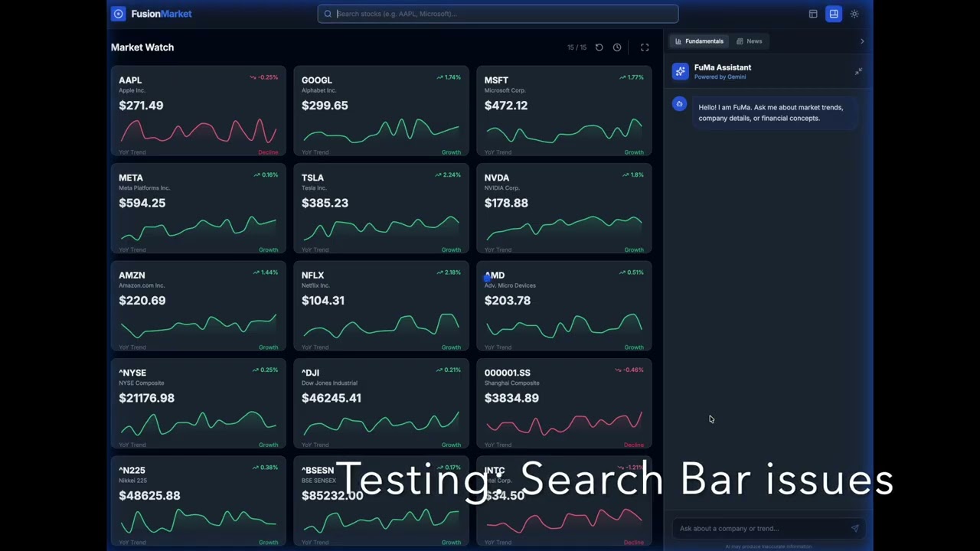Toggle light theme with sun icon
Viewport: 980px width, 551px height.
coord(854,14)
